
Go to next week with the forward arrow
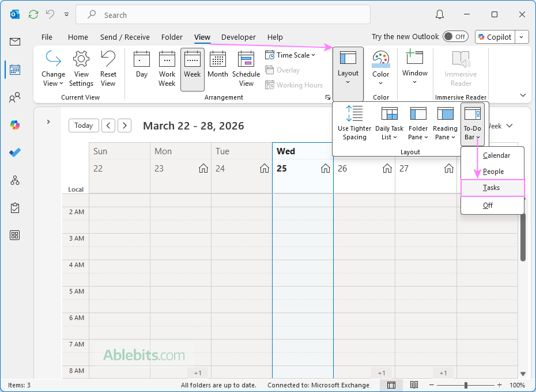click(x=124, y=125)
